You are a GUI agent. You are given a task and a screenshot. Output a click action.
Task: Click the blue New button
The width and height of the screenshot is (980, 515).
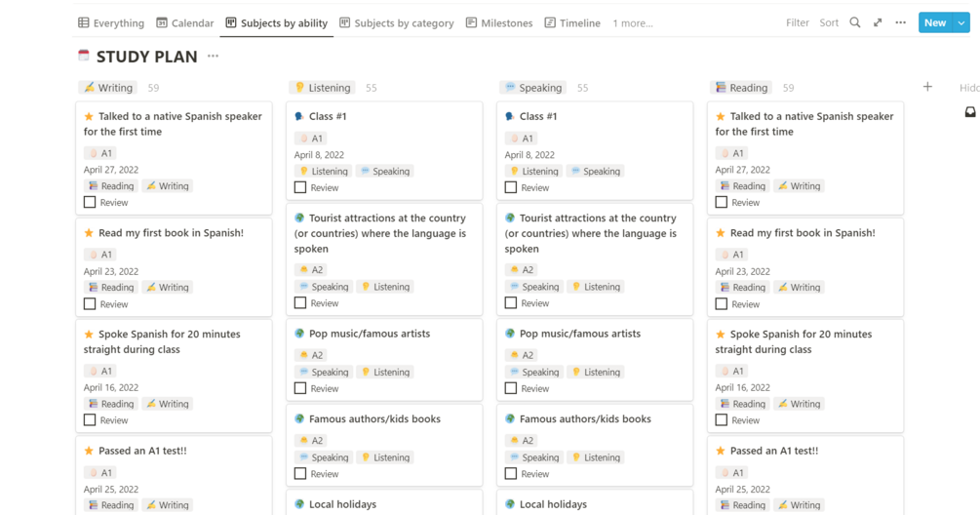point(935,22)
